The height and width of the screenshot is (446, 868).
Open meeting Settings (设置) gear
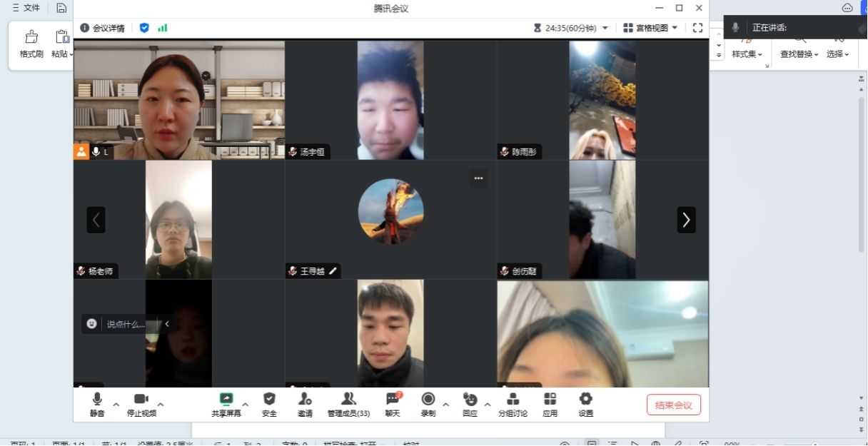click(585, 400)
